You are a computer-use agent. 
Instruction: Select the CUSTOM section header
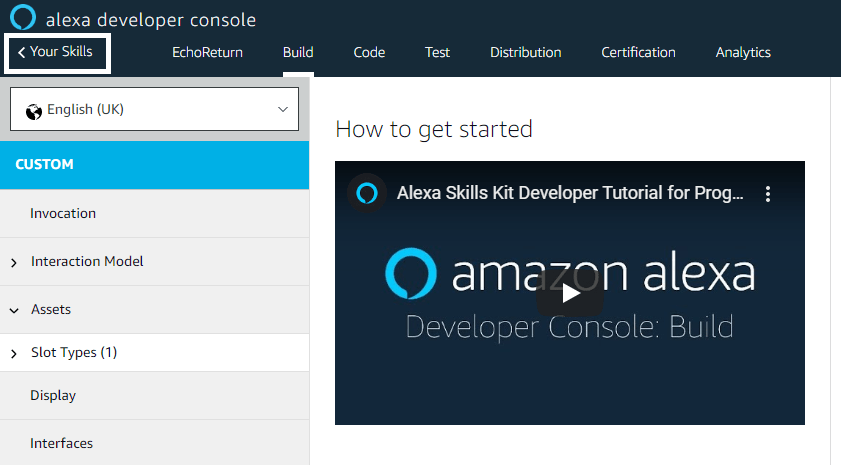154,165
